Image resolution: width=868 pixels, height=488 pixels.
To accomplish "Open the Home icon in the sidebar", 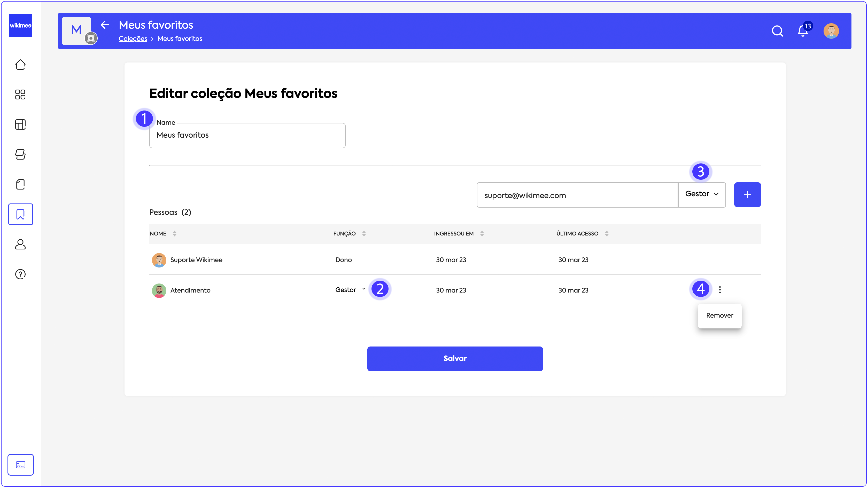I will 20,65.
